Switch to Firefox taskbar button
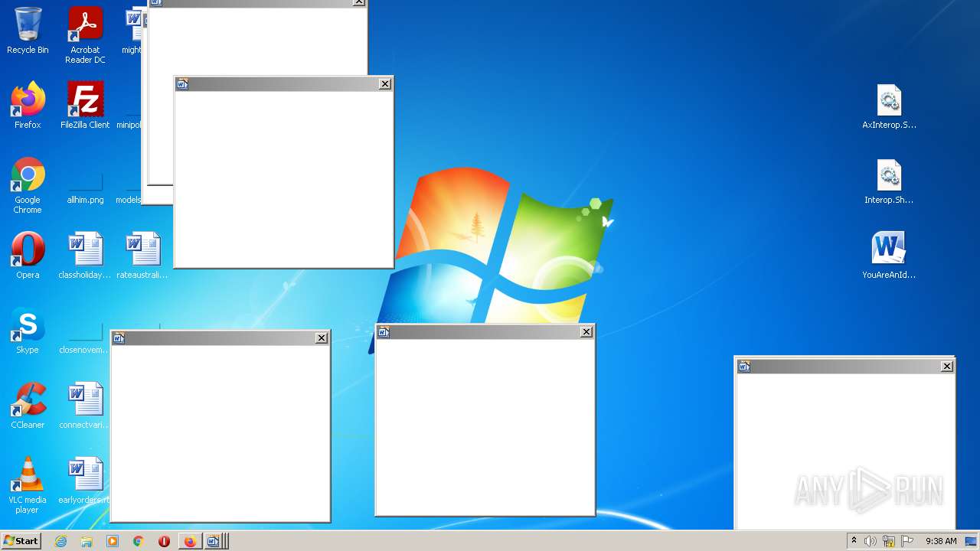Image resolution: width=980 pixels, height=551 pixels. (190, 541)
